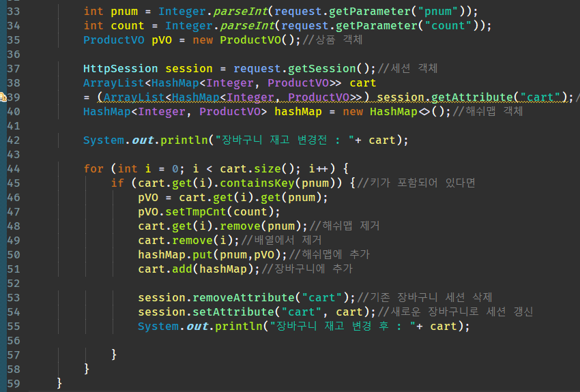
Task: Click line number 33 in the gutter
Action: pos(14,12)
